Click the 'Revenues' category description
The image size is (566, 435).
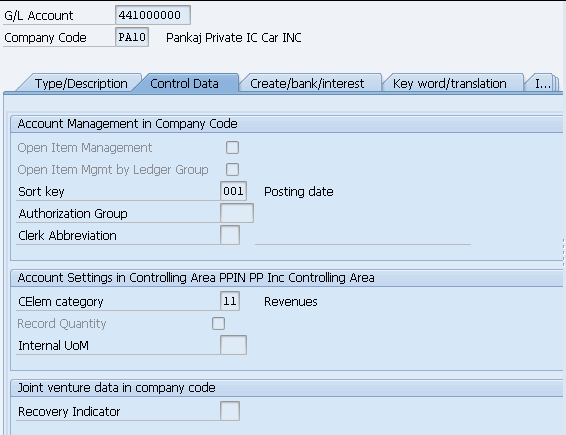291,302
